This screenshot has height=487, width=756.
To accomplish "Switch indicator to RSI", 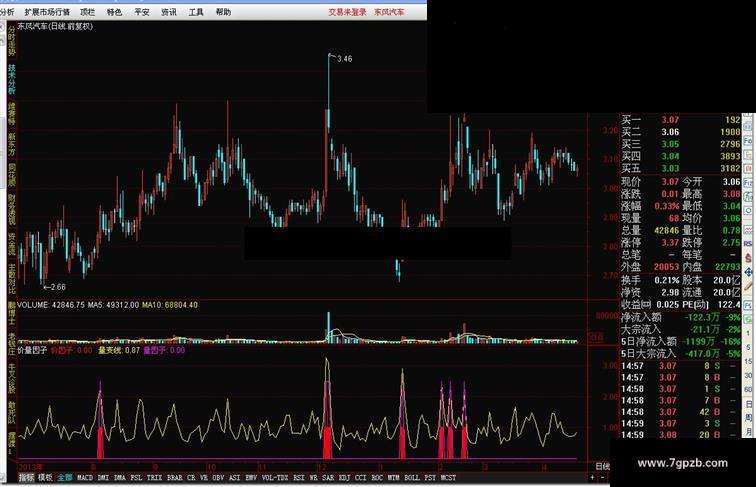I will [299, 477].
